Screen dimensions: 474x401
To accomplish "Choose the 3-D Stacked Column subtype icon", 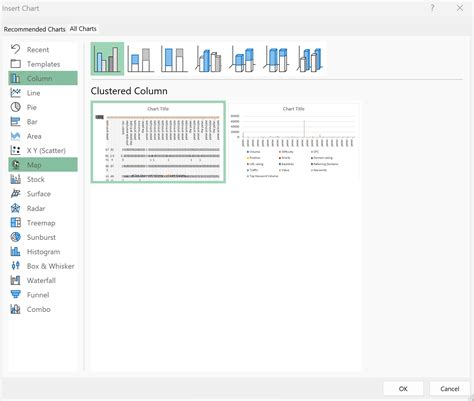I will [242, 59].
